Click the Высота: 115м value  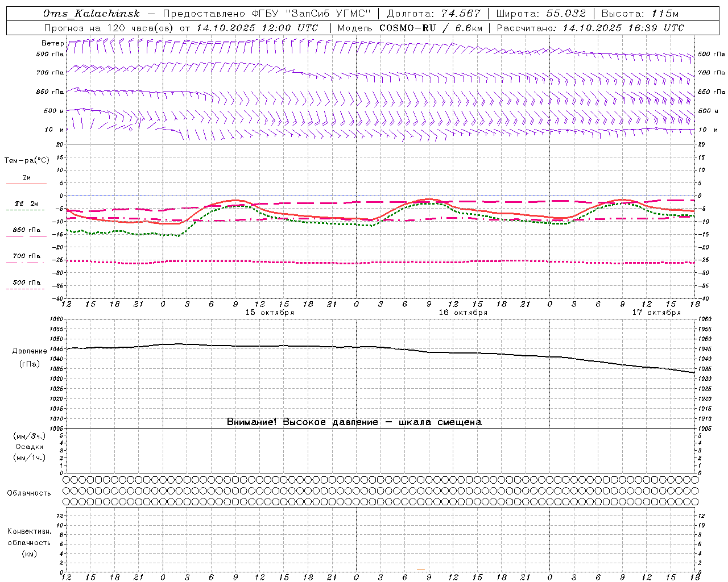coord(640,14)
